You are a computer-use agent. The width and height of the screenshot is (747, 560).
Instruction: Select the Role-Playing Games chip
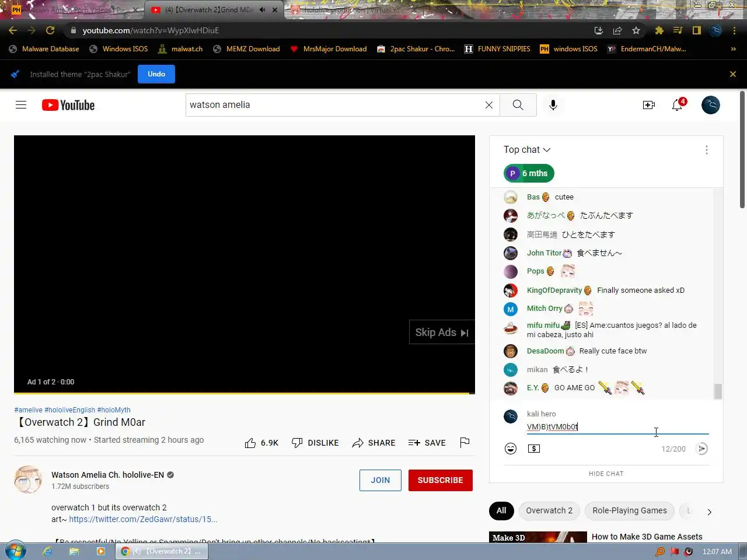point(630,511)
